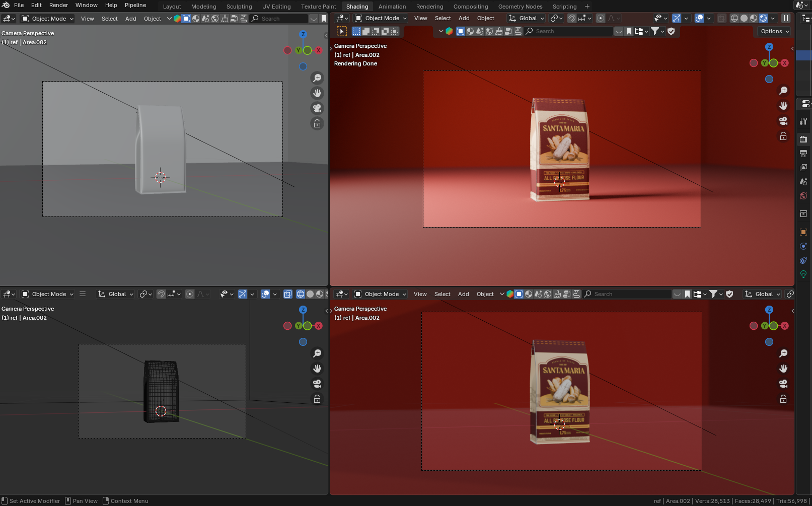Viewport: 812px width, 506px height.
Task: Toggle camera lock padlock in bottom-right viewport
Action: coord(783,399)
